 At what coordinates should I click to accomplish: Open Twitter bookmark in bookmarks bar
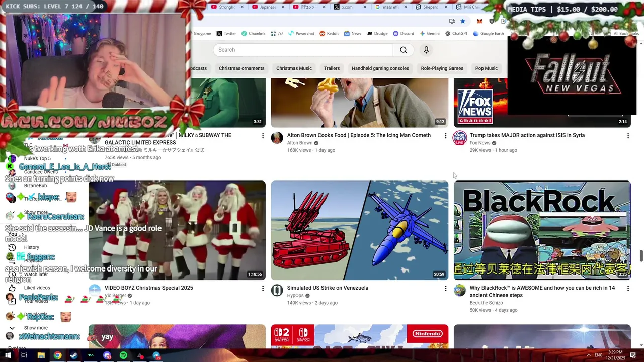226,34
